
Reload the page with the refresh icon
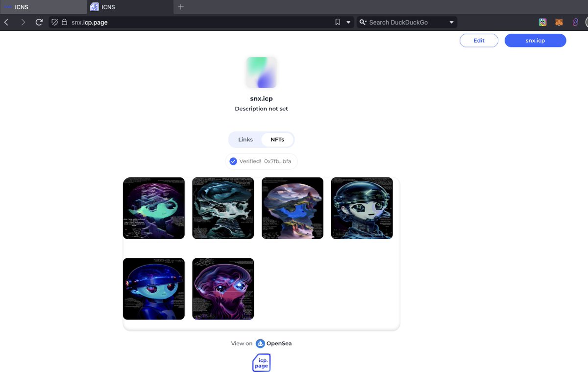(39, 22)
